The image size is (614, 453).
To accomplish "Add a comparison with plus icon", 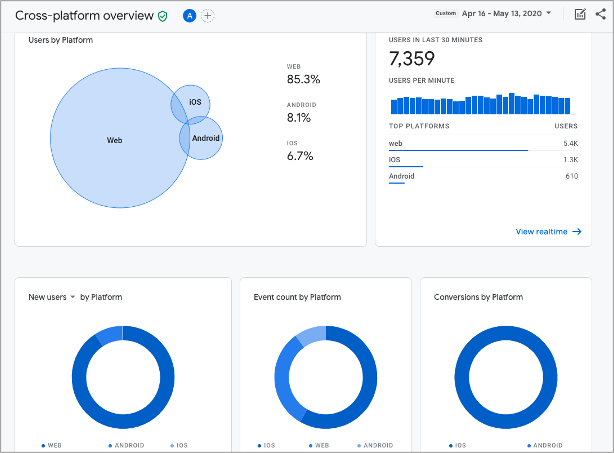I will click(207, 16).
